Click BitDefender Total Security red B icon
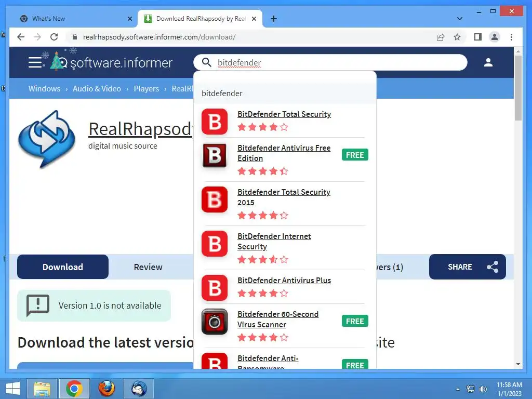The image size is (532, 399). coord(215,122)
